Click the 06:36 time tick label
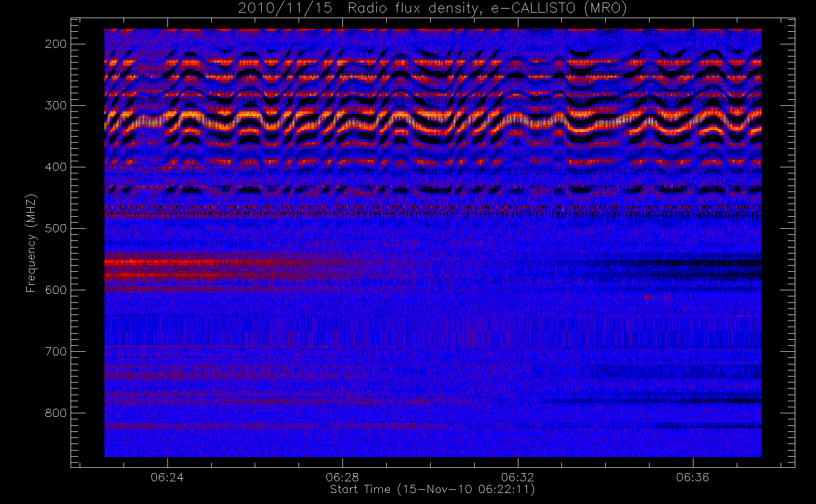This screenshot has height=504, width=816. click(x=693, y=477)
